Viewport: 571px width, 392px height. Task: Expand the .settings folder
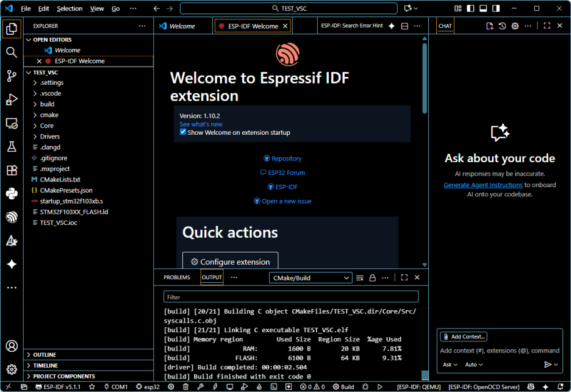(88, 83)
